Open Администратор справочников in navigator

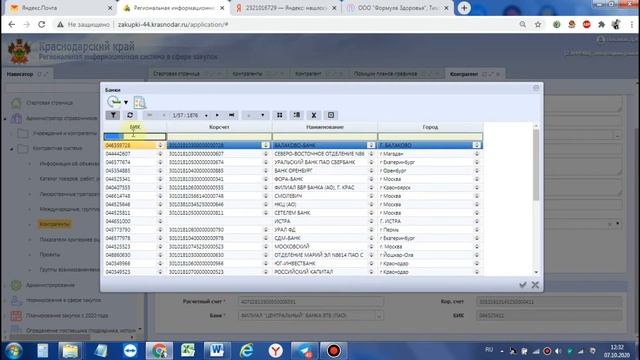click(62, 118)
